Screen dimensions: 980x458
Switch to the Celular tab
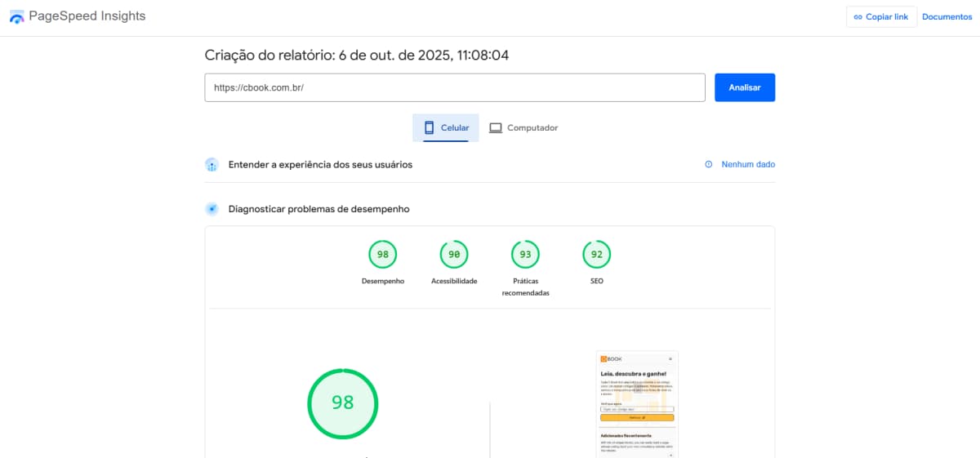tap(446, 128)
